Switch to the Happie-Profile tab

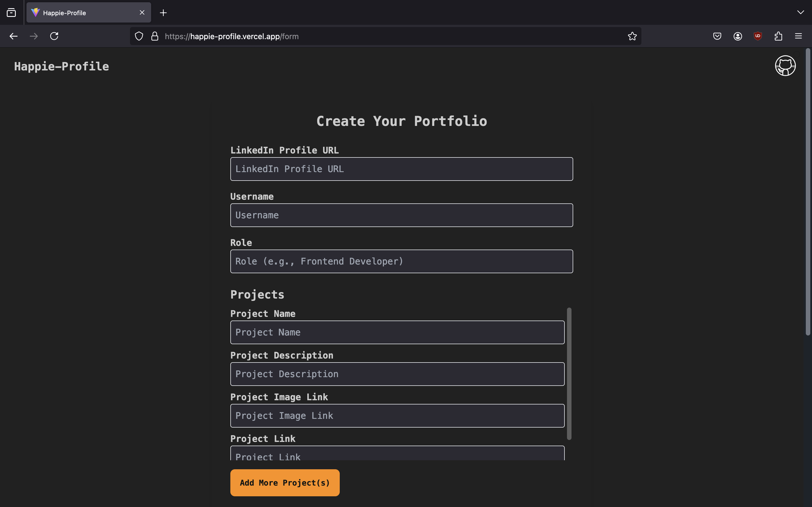click(84, 13)
